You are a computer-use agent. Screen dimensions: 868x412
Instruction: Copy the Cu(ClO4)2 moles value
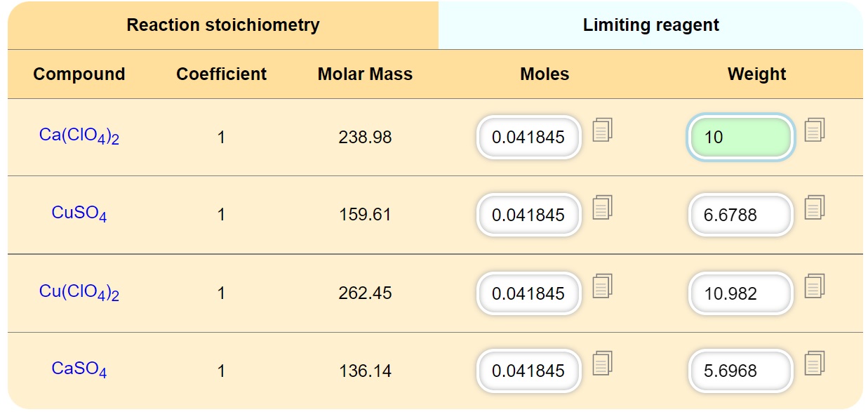click(602, 286)
